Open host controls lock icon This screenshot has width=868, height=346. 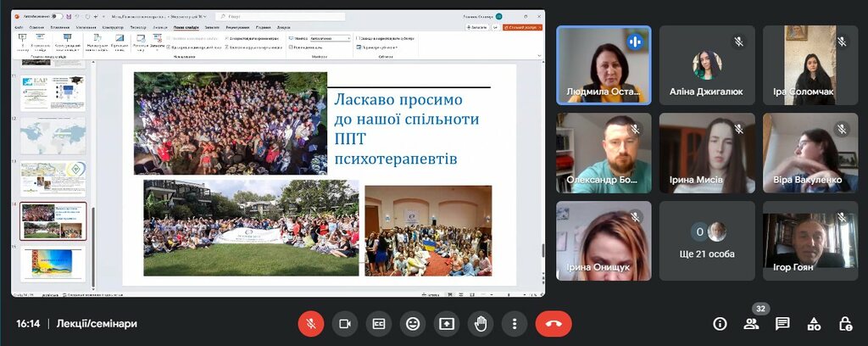[845, 324]
